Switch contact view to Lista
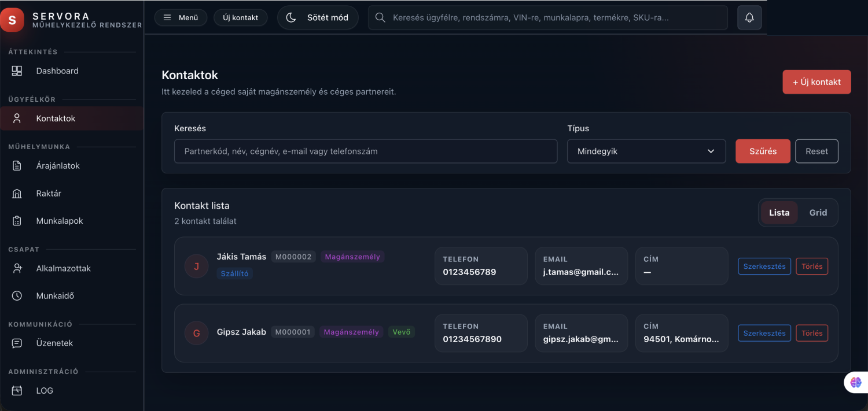Screen dimensions: 868x411 point(779,213)
